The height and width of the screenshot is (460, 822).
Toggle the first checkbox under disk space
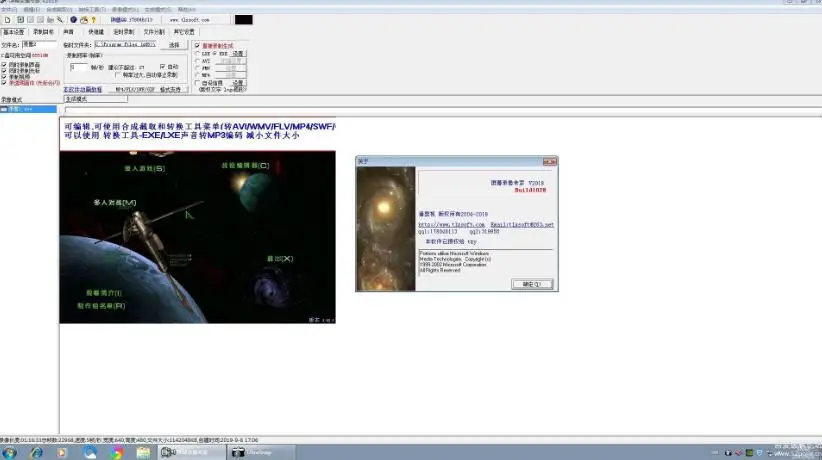[4, 65]
